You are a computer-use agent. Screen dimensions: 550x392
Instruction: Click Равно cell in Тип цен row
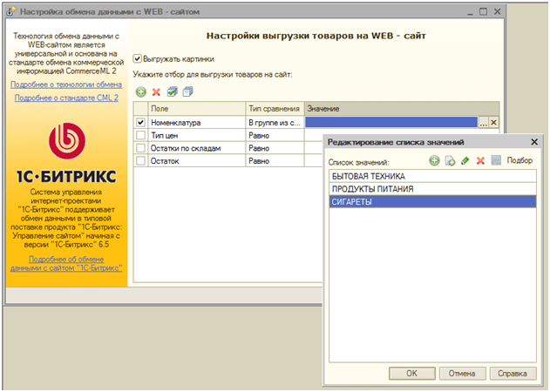pyautogui.click(x=275, y=135)
